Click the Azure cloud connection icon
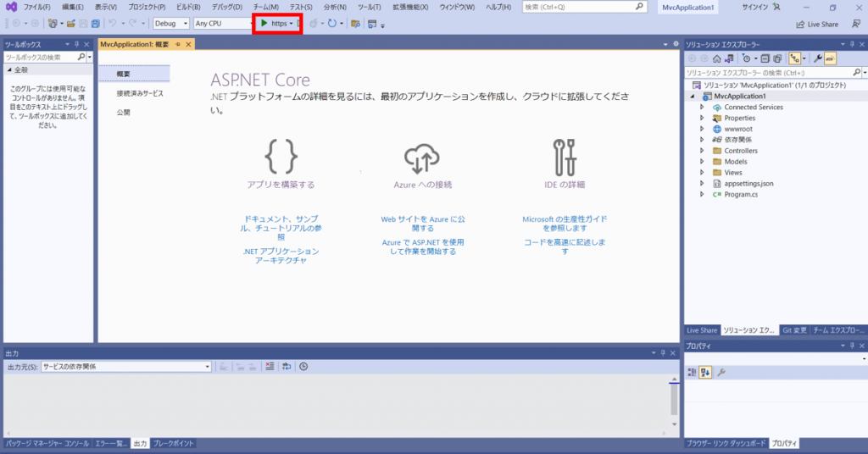This screenshot has height=454, width=868. (x=422, y=158)
